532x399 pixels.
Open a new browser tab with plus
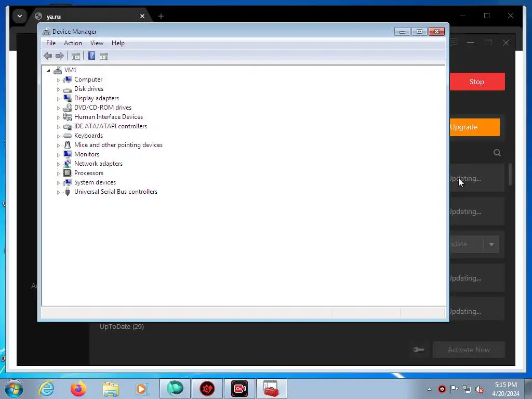pyautogui.click(x=161, y=16)
